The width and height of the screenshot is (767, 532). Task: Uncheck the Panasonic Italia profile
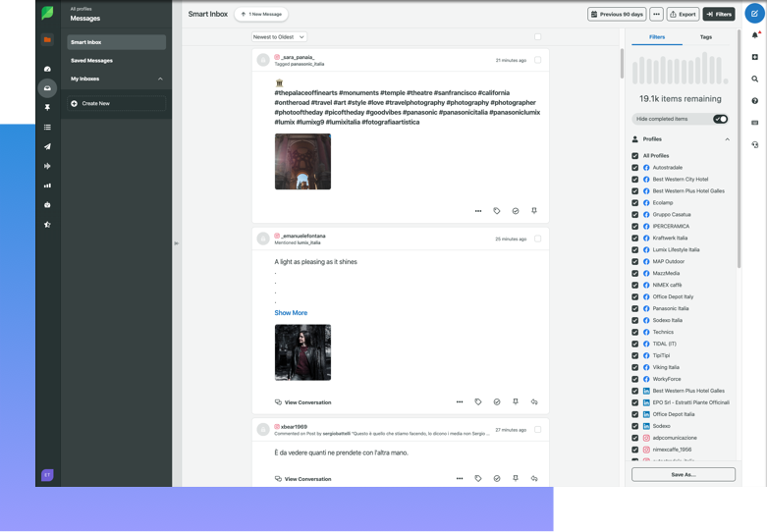click(x=635, y=308)
